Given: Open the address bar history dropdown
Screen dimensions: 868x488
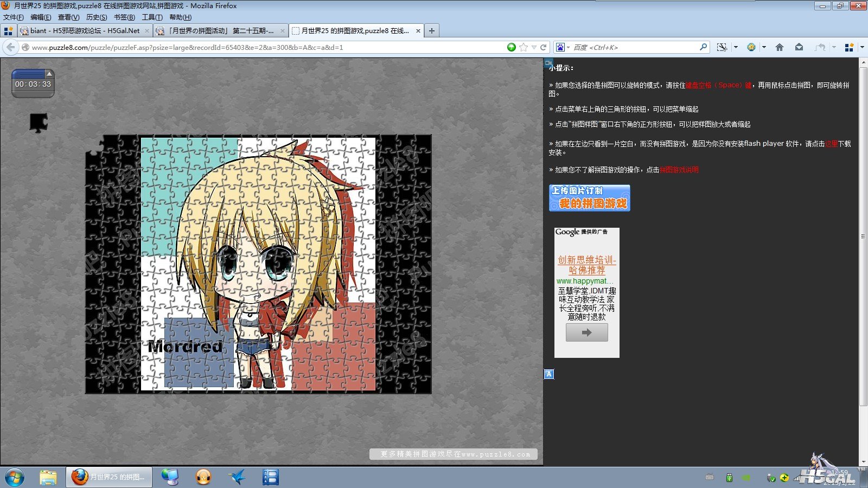Looking at the screenshot, I should pyautogui.click(x=534, y=47).
